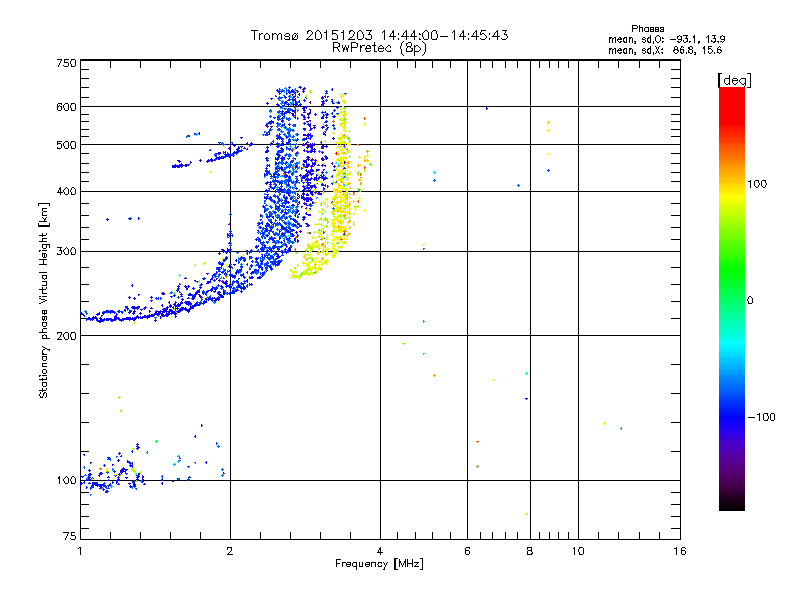
Task: Click the colorbar tick label "0"
Action: [x=750, y=301]
